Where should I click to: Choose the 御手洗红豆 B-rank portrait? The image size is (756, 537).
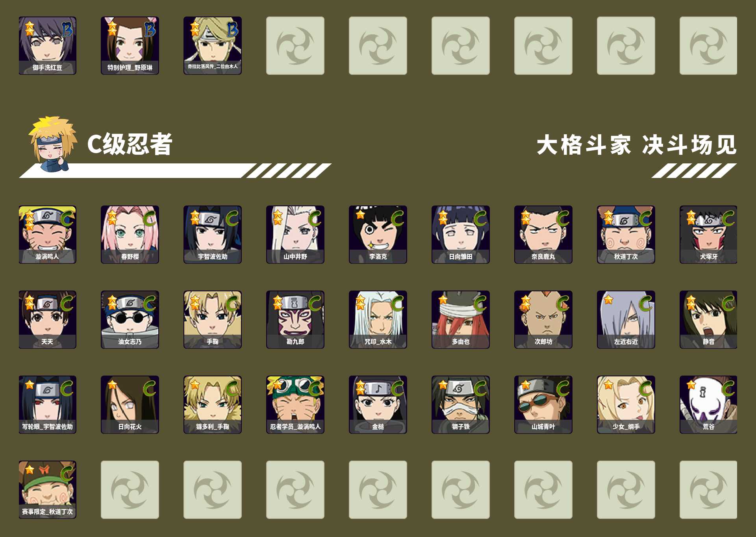pos(47,45)
